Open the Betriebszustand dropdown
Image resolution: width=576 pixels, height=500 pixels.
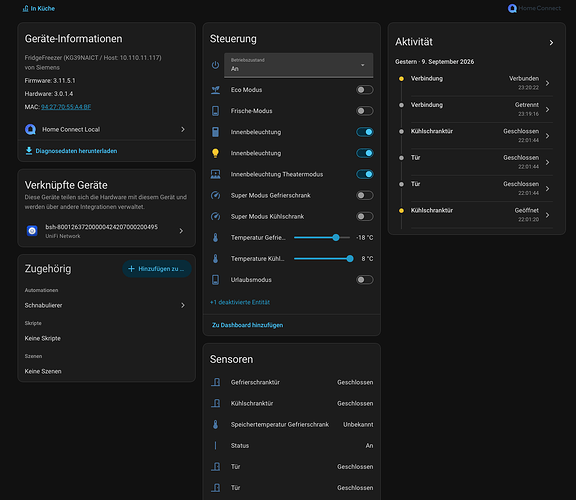pos(299,65)
